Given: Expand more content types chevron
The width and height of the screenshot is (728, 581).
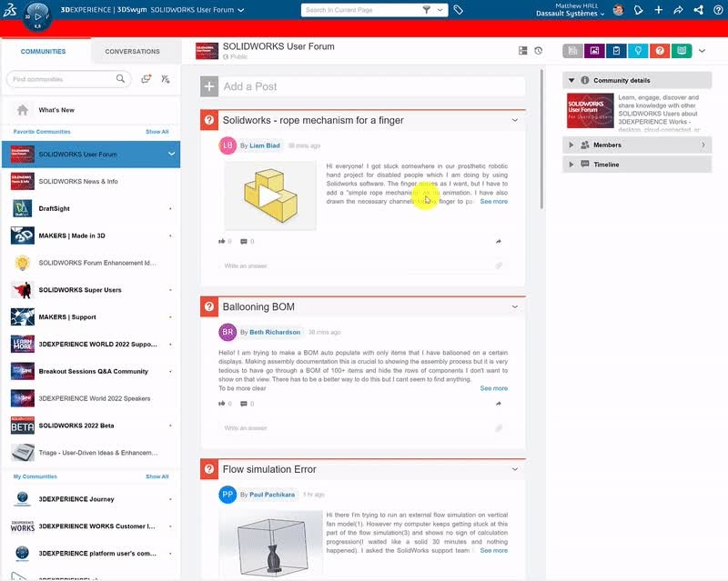Looking at the screenshot, I should 702,51.
